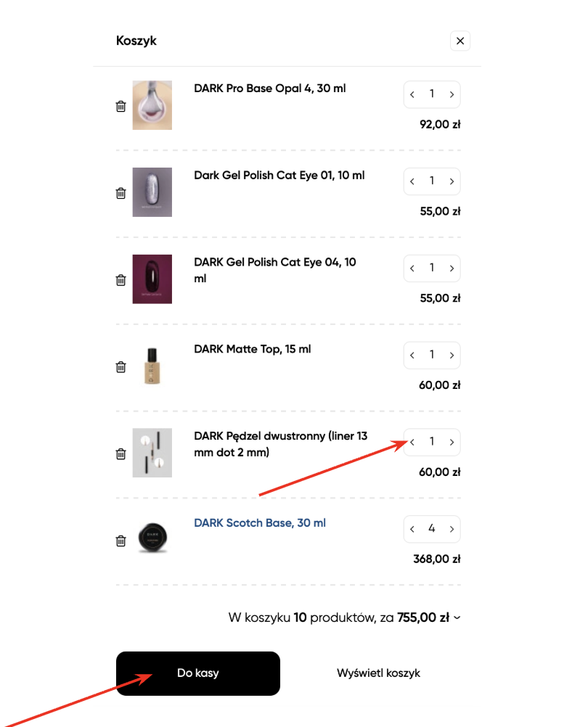588x727 pixels.
Task: Increase quantity of Cat Eye 04 polish
Action: [x=452, y=268]
